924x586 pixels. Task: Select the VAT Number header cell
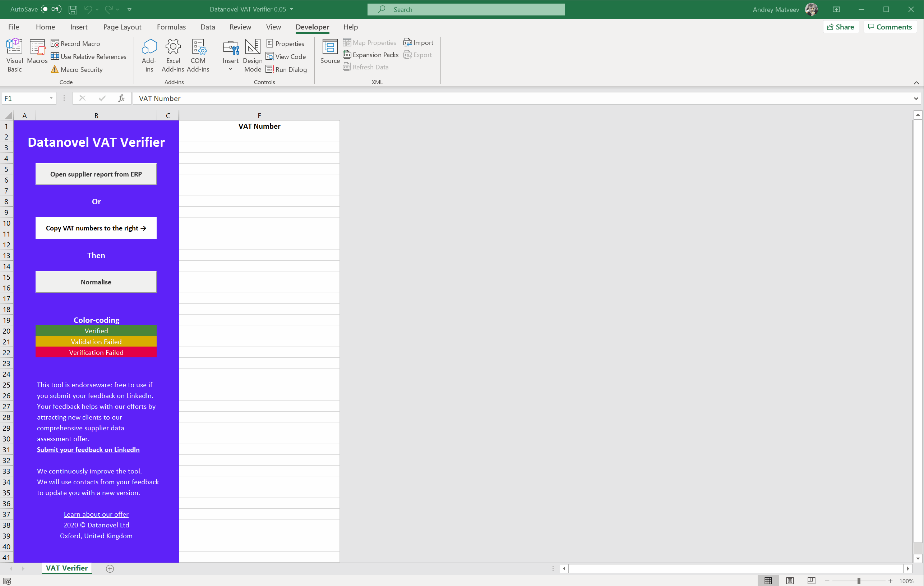coord(259,126)
